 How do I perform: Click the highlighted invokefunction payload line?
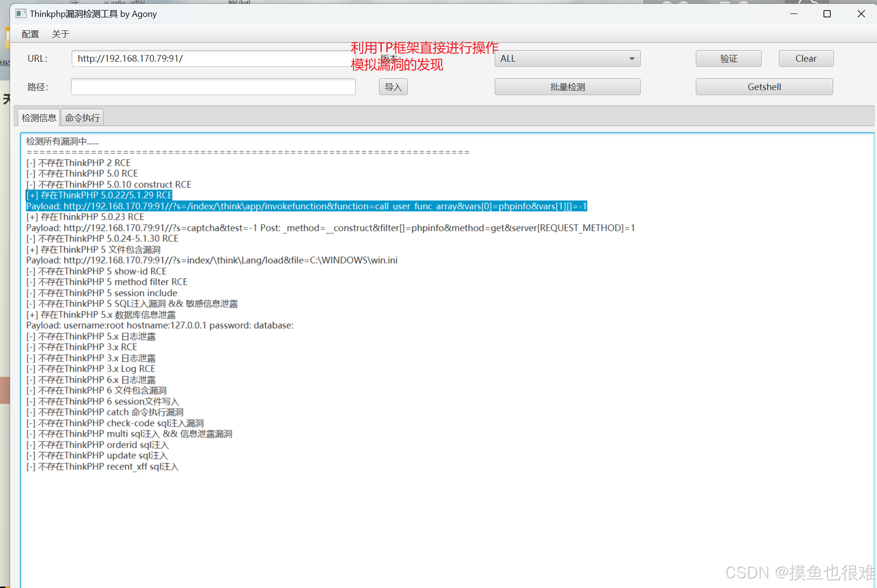307,206
